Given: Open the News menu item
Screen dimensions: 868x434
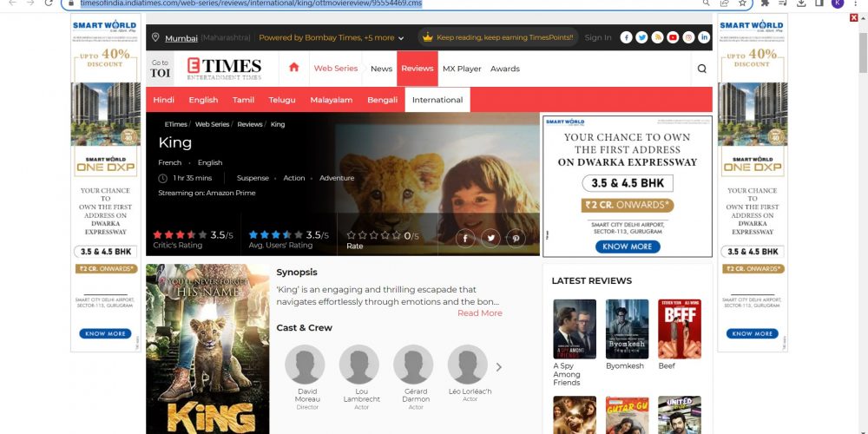Looking at the screenshot, I should tap(381, 69).
